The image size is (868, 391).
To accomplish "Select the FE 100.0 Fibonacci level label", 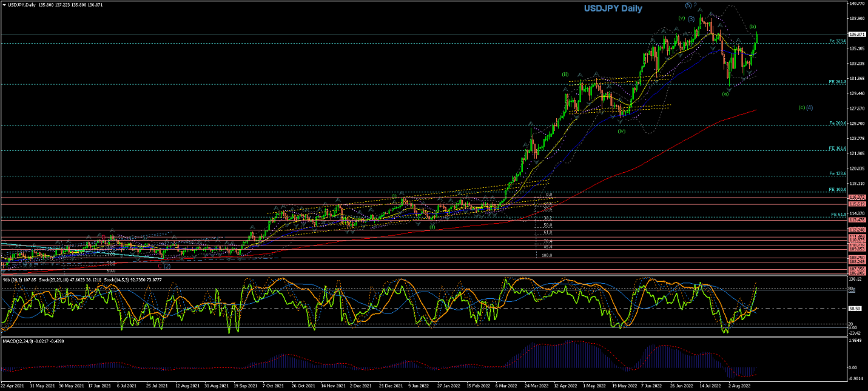I will [838, 190].
